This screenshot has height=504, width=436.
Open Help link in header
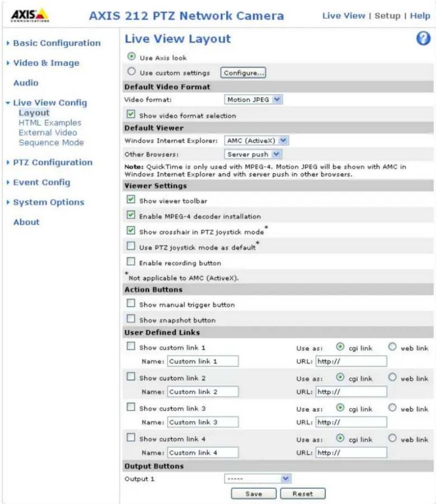tap(420, 16)
